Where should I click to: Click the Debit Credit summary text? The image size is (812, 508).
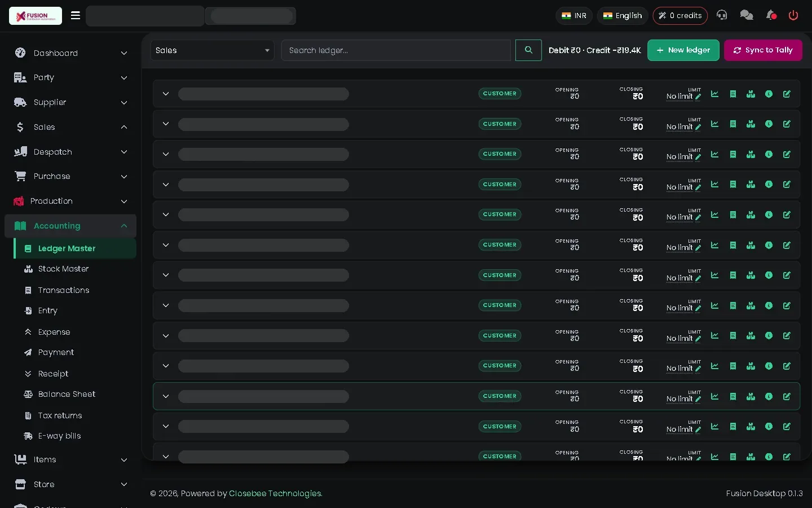pyautogui.click(x=594, y=50)
